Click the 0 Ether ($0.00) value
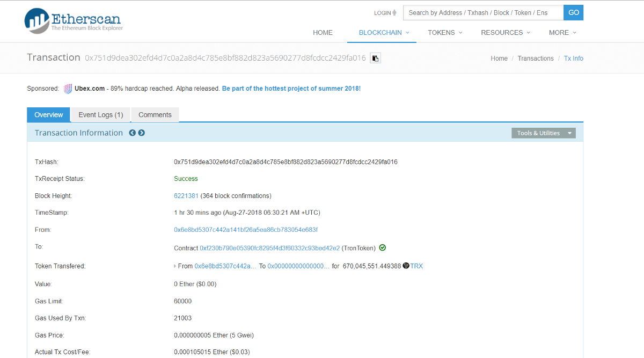 195,284
